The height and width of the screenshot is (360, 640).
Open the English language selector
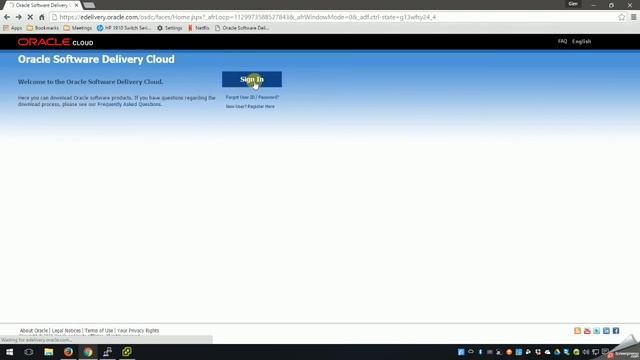[x=581, y=41]
